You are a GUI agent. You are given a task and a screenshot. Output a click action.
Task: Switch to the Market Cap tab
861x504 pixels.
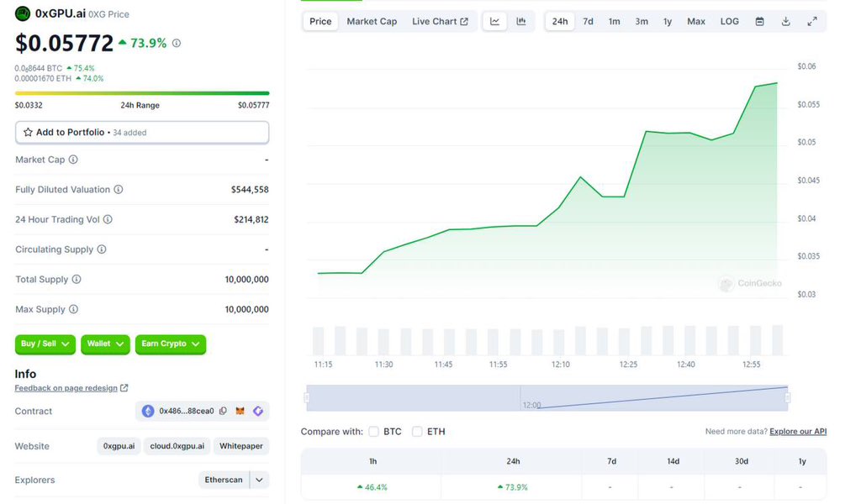point(371,21)
